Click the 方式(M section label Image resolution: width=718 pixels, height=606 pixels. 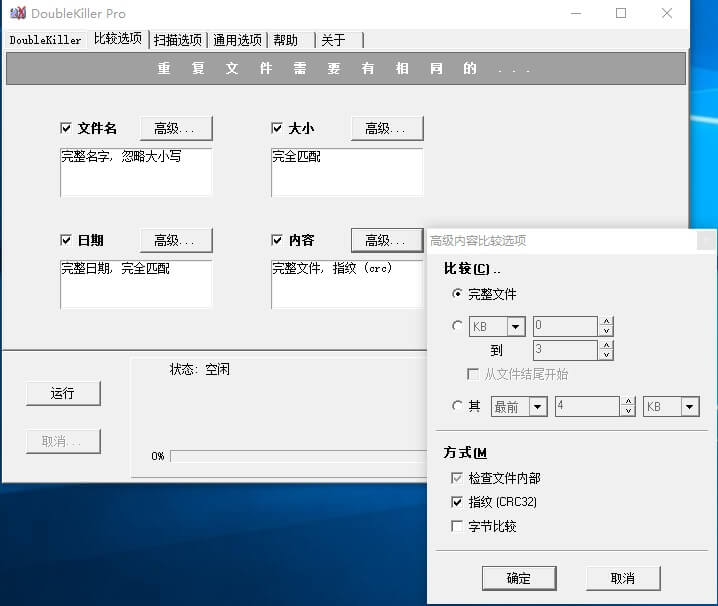pyautogui.click(x=465, y=453)
